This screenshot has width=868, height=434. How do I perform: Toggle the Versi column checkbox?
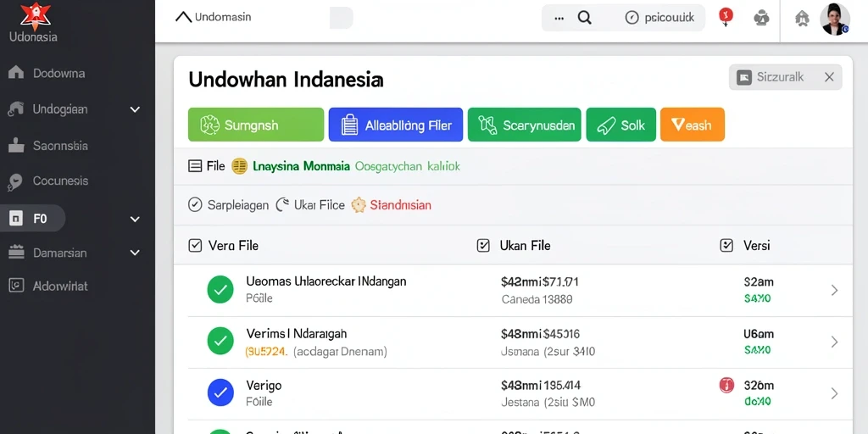[x=726, y=245]
